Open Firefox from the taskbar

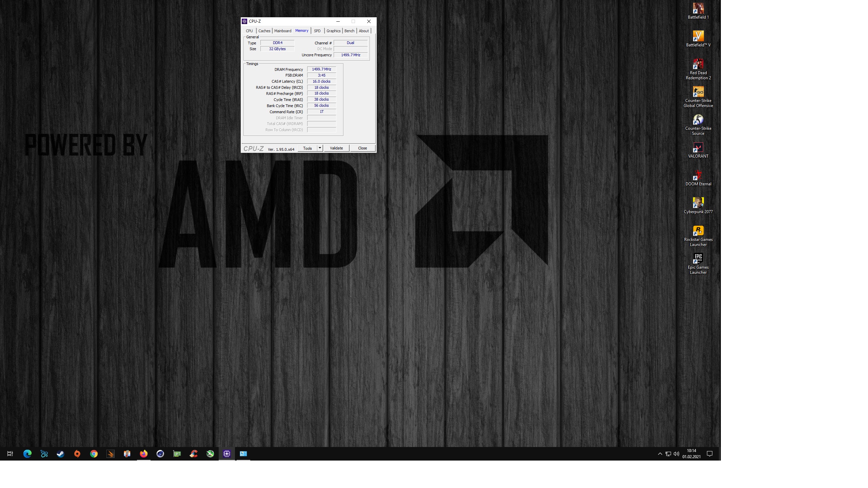[x=144, y=454]
